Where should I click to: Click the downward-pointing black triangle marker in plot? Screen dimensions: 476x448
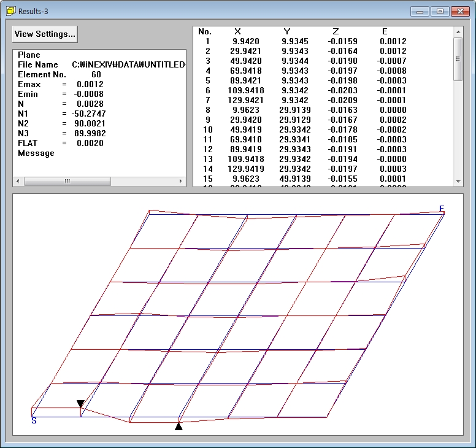pos(80,403)
